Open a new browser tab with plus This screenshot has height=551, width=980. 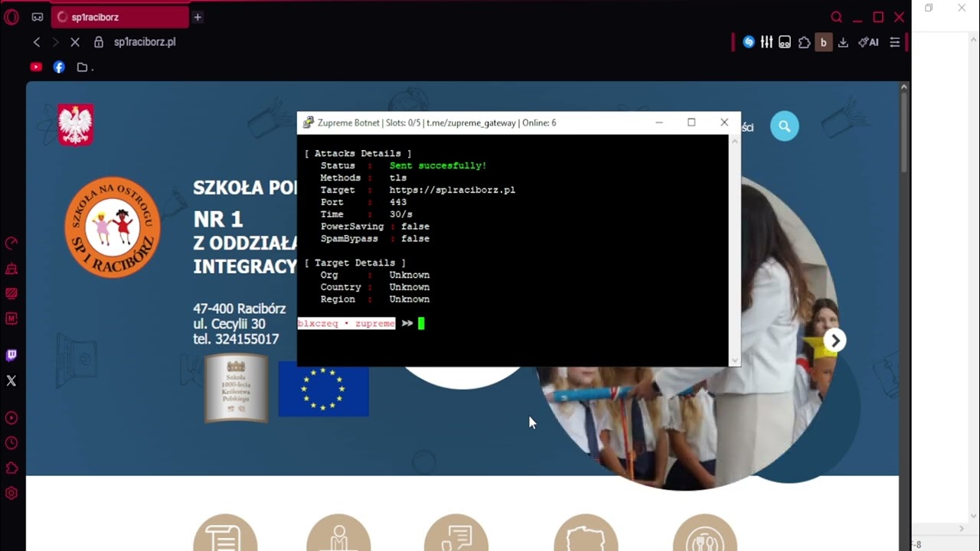coord(198,17)
